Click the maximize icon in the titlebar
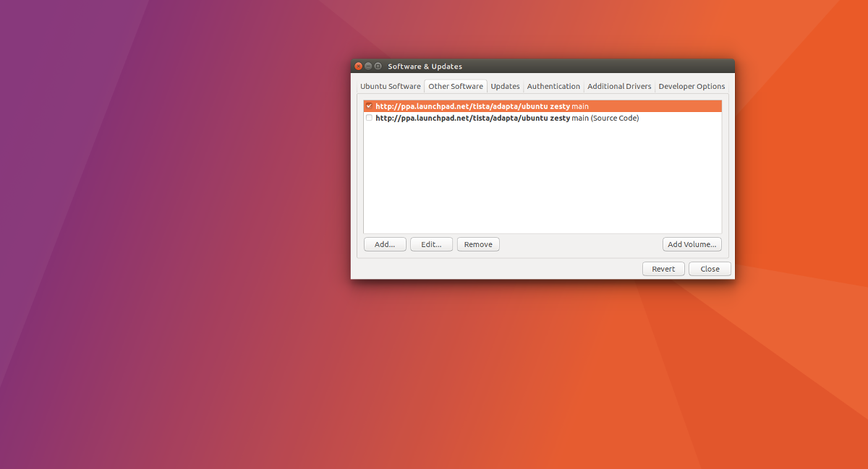 378,66
